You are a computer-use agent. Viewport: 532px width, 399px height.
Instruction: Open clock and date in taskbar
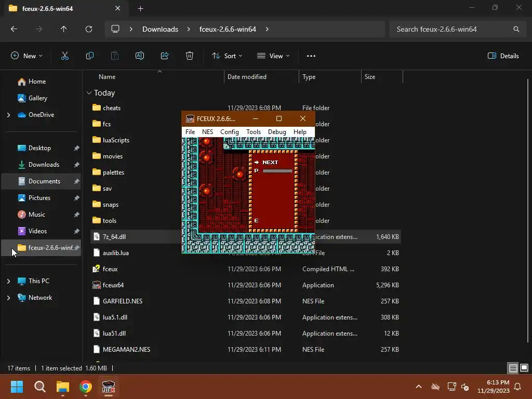click(x=494, y=387)
